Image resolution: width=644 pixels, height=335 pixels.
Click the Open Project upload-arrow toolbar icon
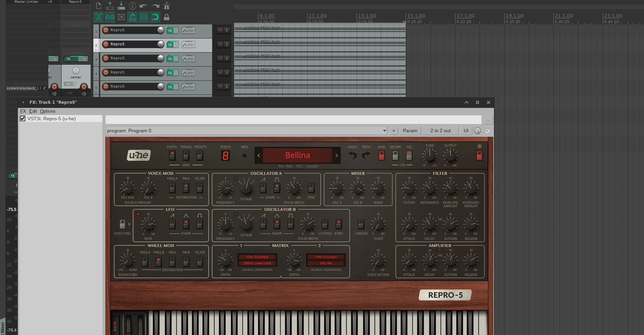coord(110,6)
